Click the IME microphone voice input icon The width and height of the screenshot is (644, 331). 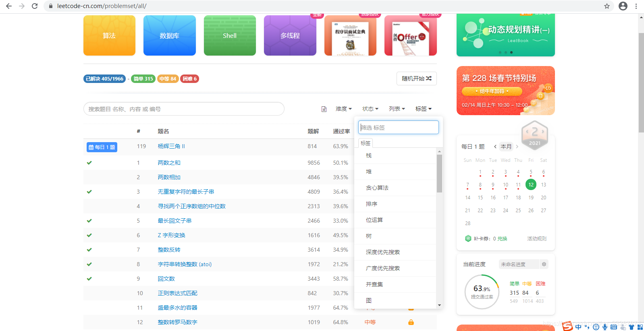coord(605,327)
